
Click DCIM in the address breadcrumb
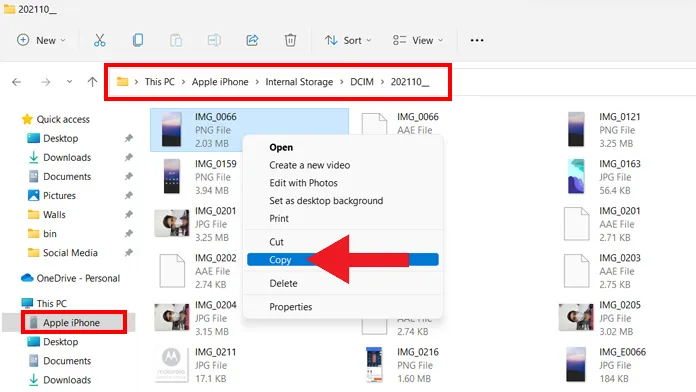coord(362,82)
